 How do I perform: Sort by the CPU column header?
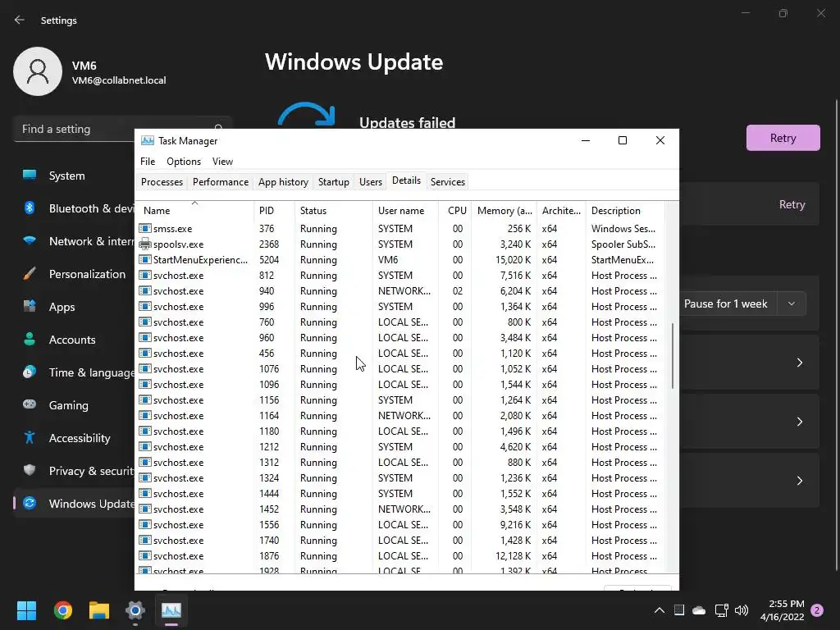click(x=454, y=210)
